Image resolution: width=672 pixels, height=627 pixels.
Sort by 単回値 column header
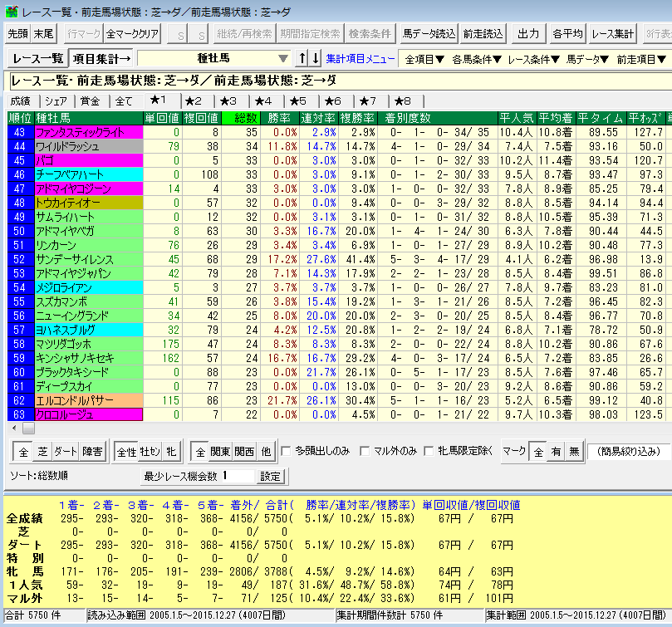162,118
